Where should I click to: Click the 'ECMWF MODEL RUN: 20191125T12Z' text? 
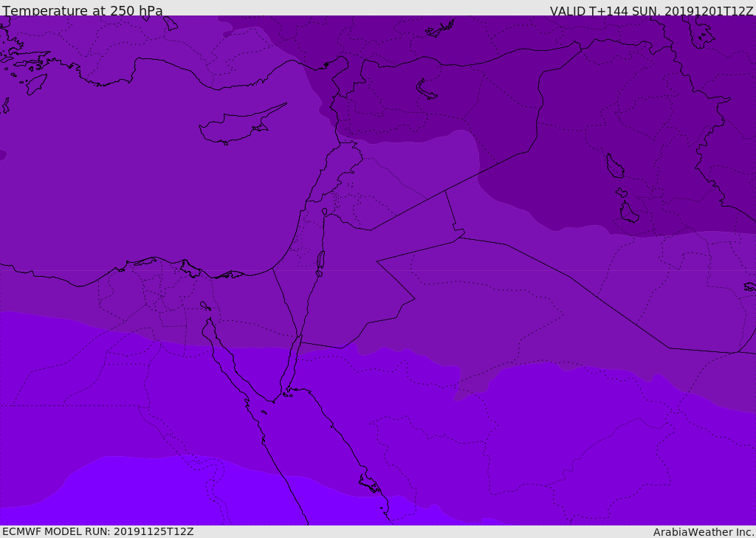98,531
